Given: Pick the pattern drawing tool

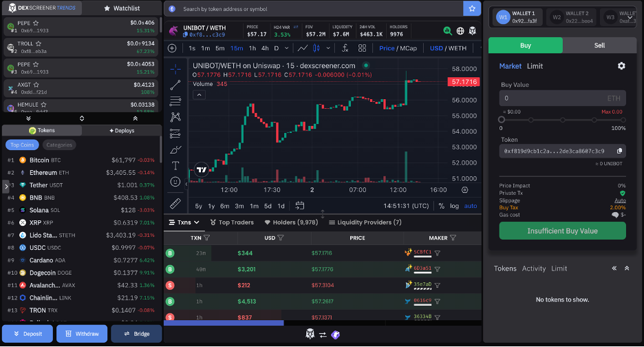Looking at the screenshot, I should tap(175, 117).
